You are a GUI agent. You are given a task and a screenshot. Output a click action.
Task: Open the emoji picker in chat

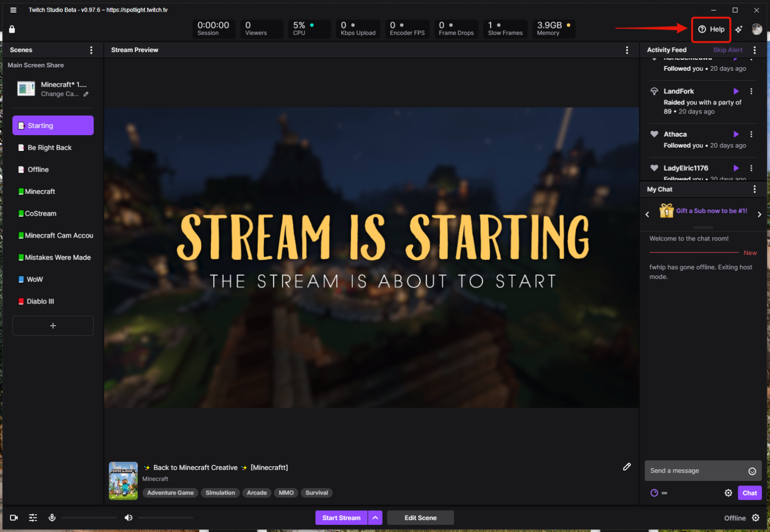(752, 471)
